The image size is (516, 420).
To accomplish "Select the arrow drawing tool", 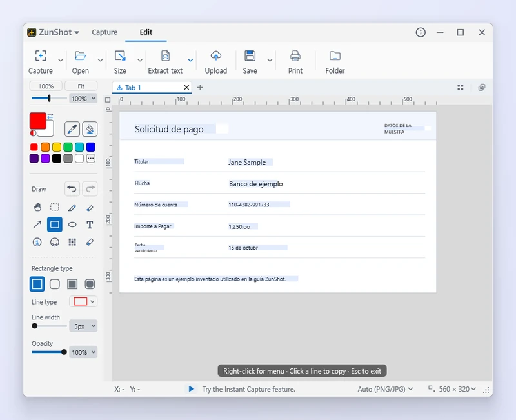I will pyautogui.click(x=37, y=225).
